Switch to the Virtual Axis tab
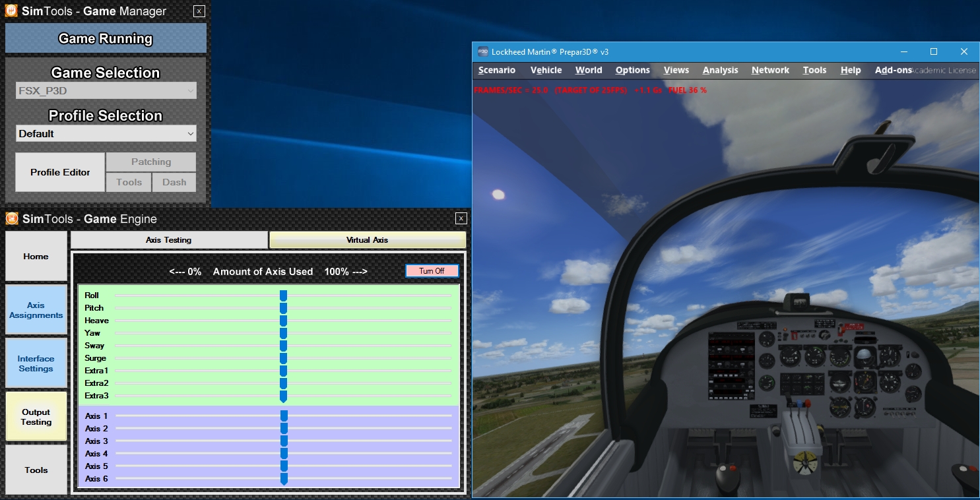980x500 pixels. (368, 240)
